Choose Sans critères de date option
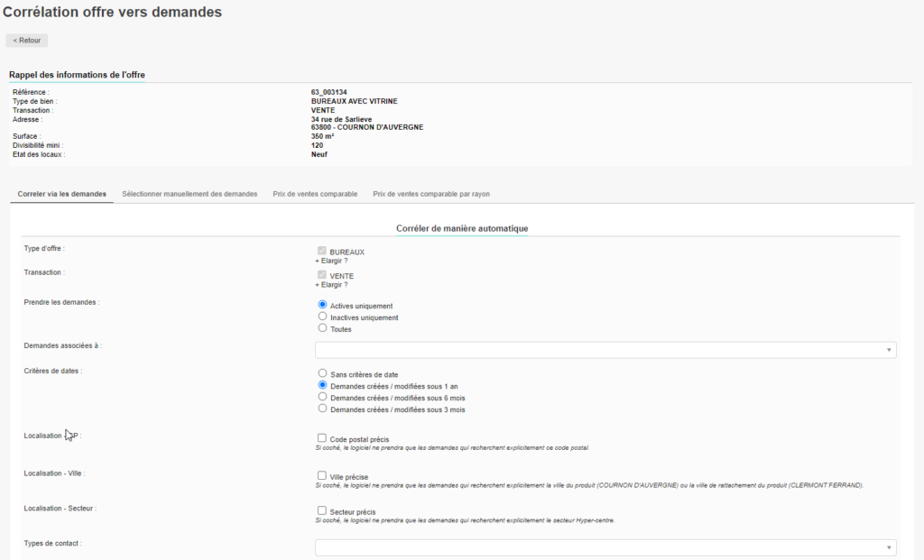 322,372
